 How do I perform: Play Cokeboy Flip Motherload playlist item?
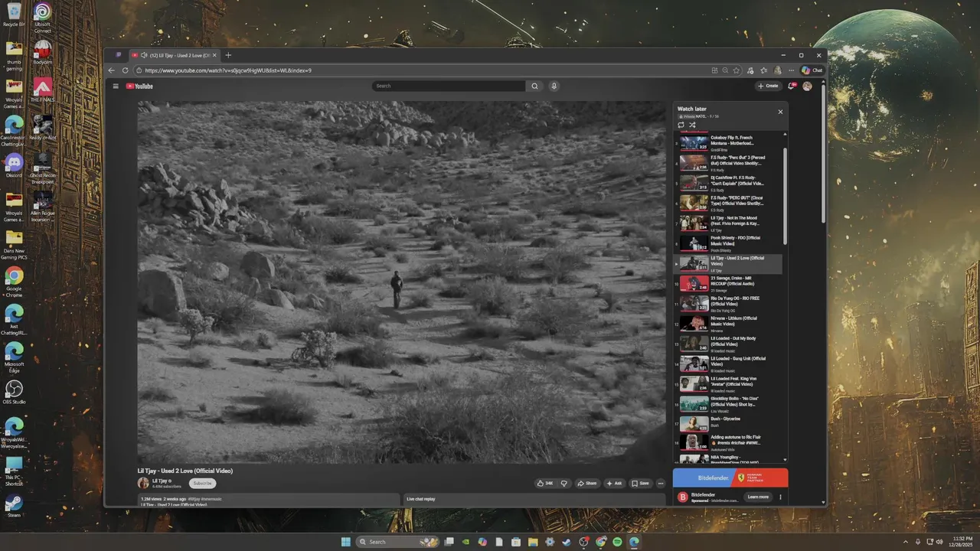point(729,142)
